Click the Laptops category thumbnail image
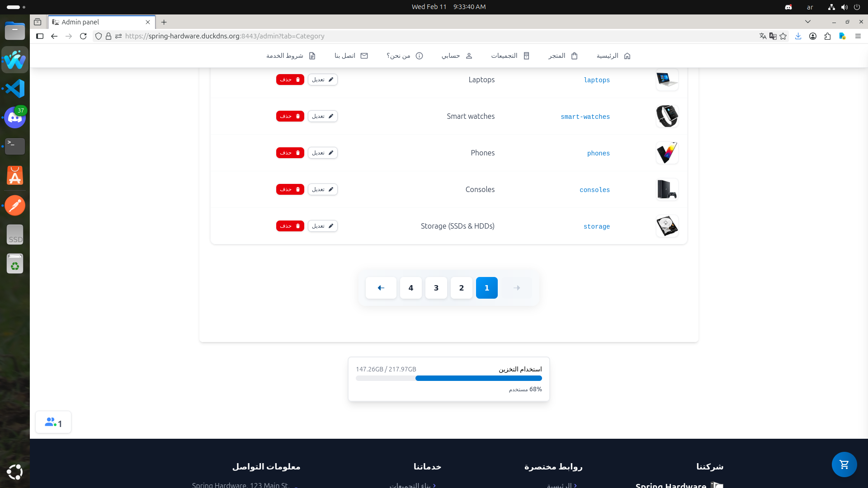868x488 pixels. (667, 80)
